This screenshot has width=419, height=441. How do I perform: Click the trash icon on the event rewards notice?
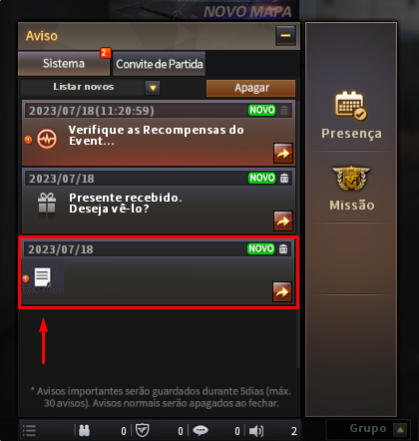[284, 110]
